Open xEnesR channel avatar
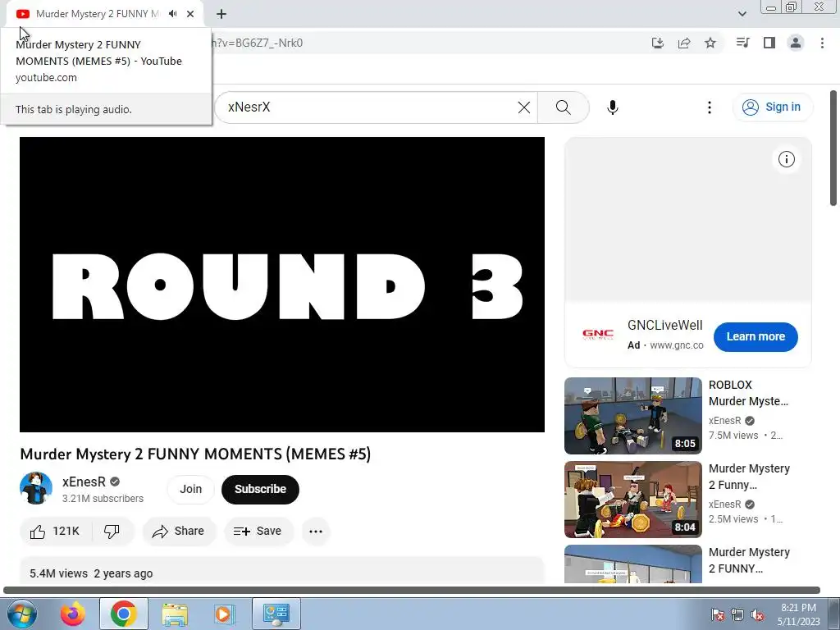Image resolution: width=840 pixels, height=630 pixels. pyautogui.click(x=36, y=489)
